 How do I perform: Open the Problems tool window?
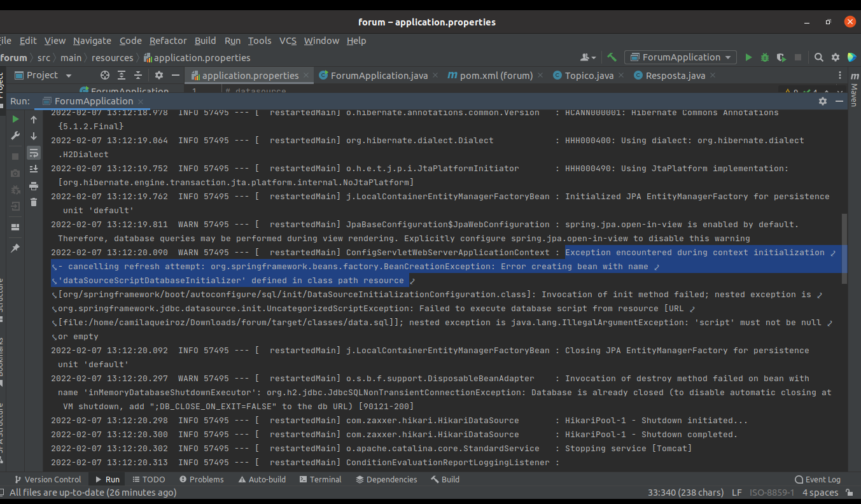click(x=202, y=479)
